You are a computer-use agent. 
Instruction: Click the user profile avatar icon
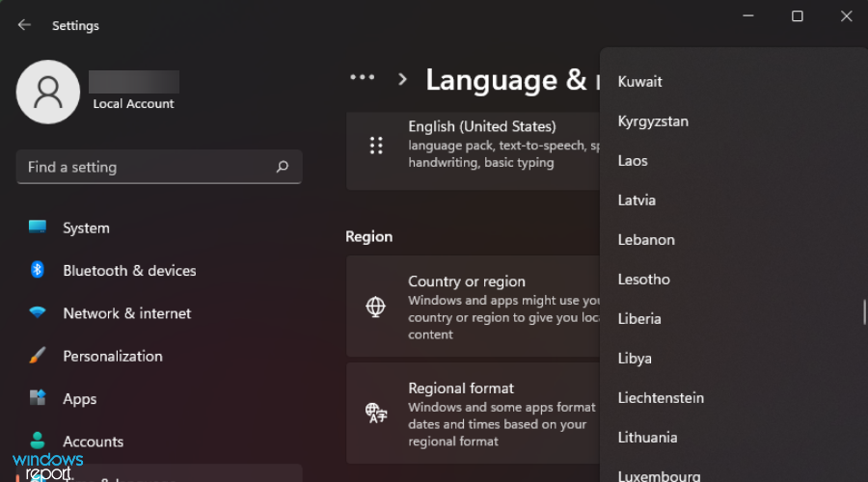tap(48, 92)
